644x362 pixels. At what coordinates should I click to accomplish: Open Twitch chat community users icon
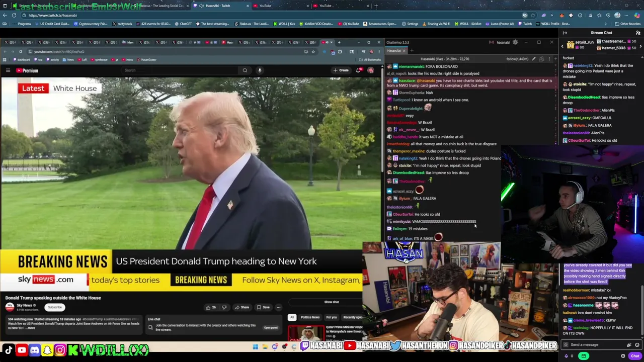coord(638,33)
